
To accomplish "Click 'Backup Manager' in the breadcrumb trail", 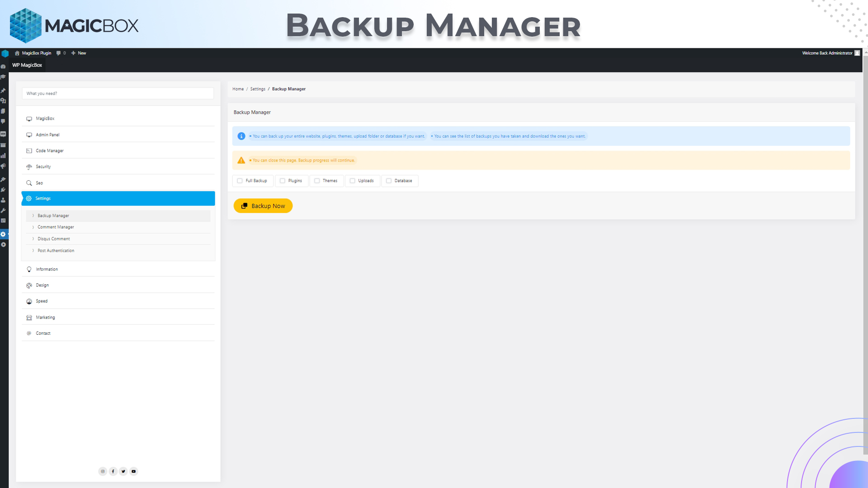I will [289, 89].
